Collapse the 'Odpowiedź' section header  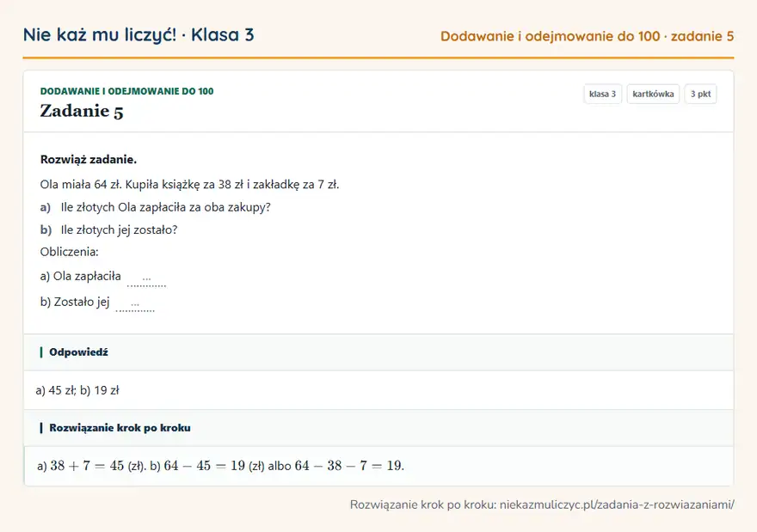(378, 352)
